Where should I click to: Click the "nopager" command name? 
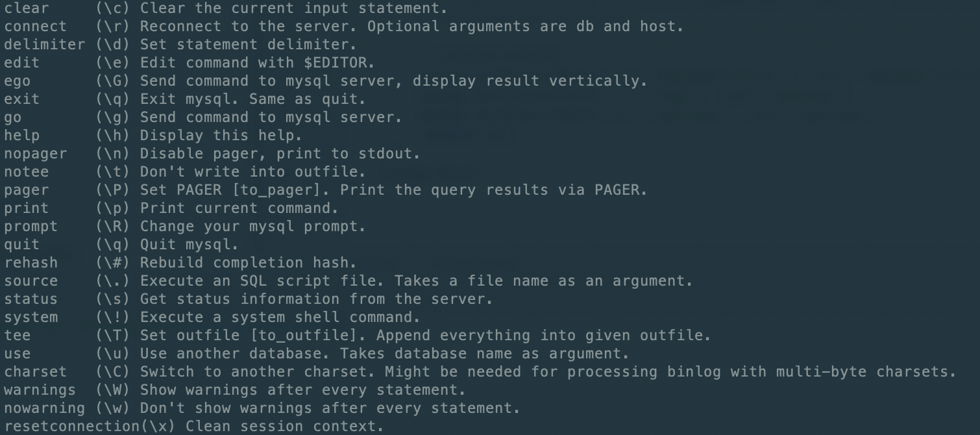[x=35, y=154]
